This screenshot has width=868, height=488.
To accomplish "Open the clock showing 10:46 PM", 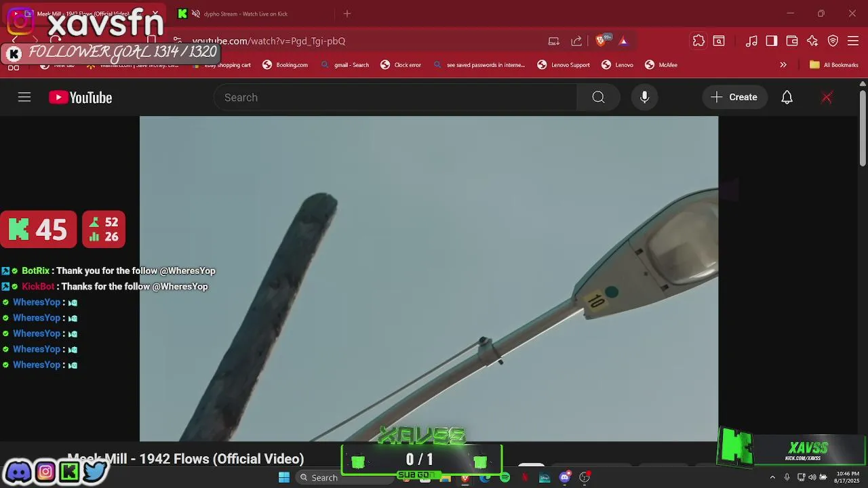I will [847, 477].
